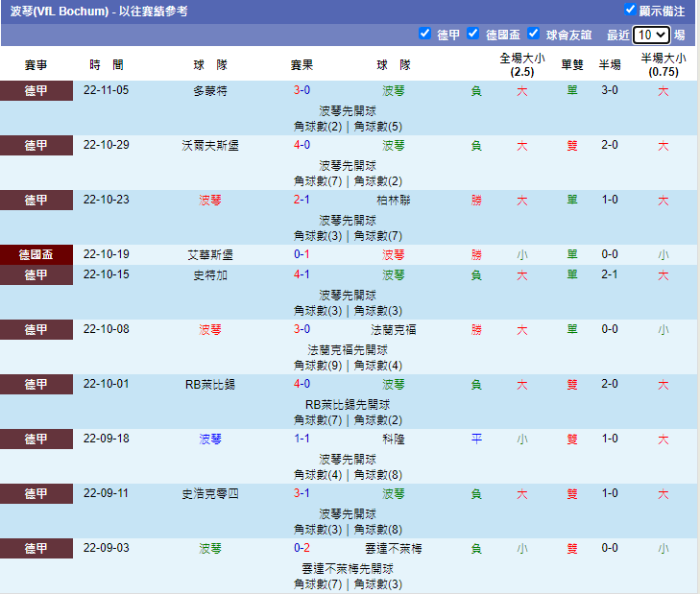Click the 半場大小 (0.75) column header
Screen dimensions: 700x594
tap(664, 65)
